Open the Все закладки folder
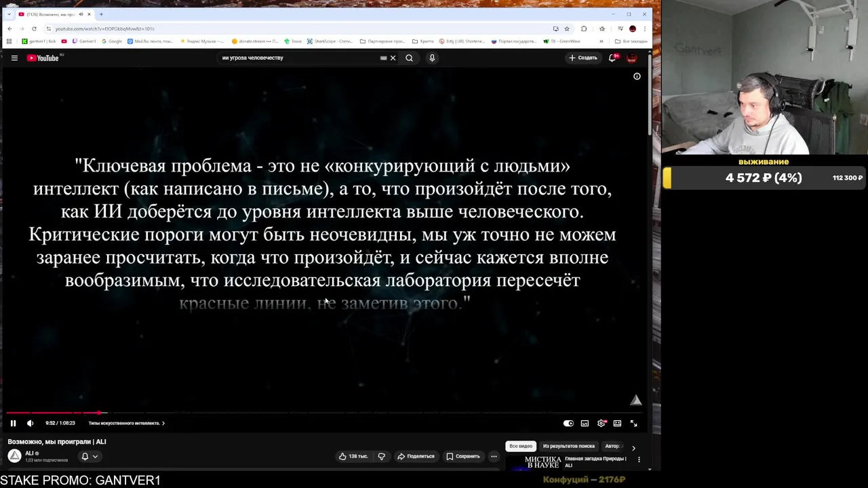The height and width of the screenshot is (488, 868). tap(631, 41)
